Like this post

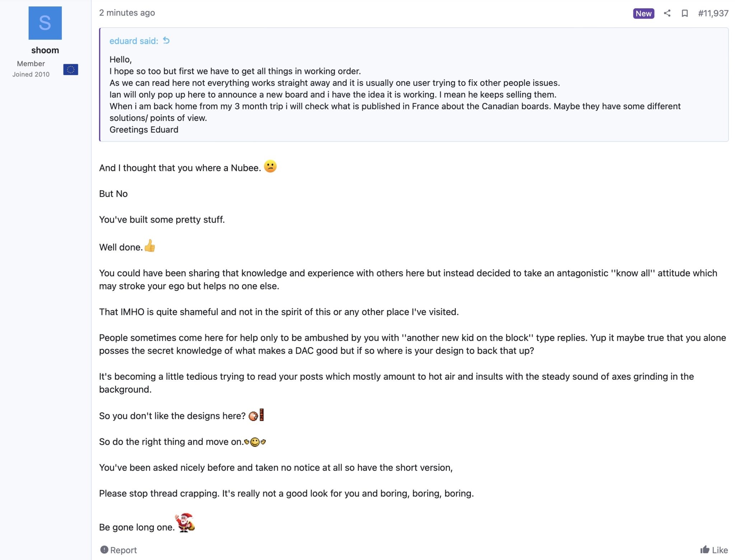coord(714,550)
